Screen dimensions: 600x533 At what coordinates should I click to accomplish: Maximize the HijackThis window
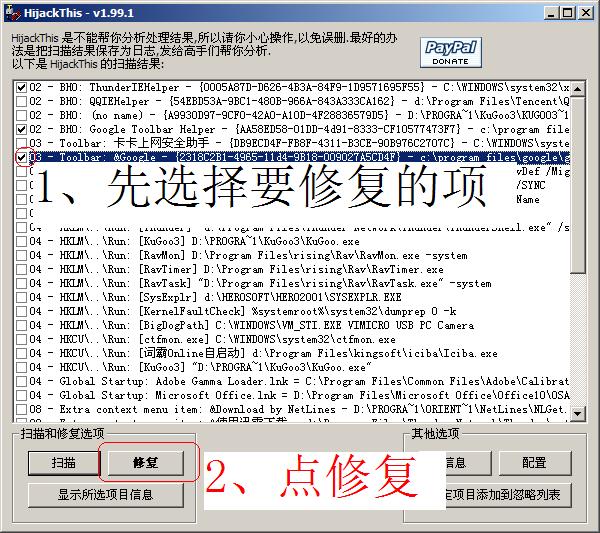(567, 13)
